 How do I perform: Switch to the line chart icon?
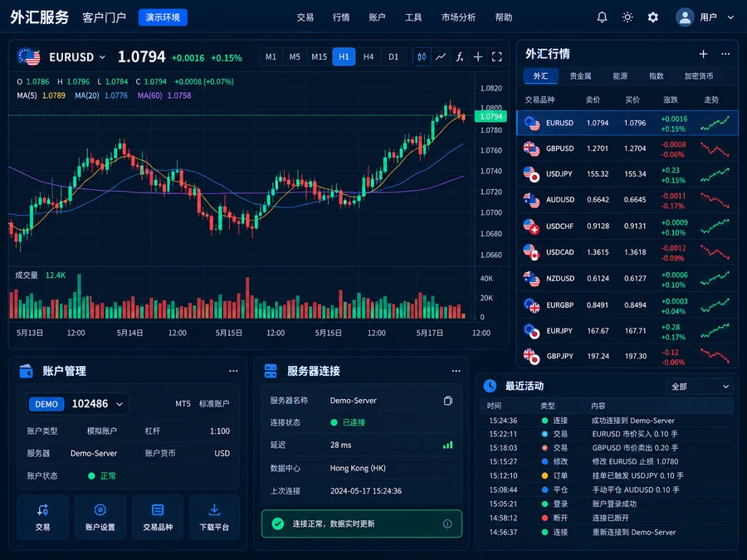(441, 56)
